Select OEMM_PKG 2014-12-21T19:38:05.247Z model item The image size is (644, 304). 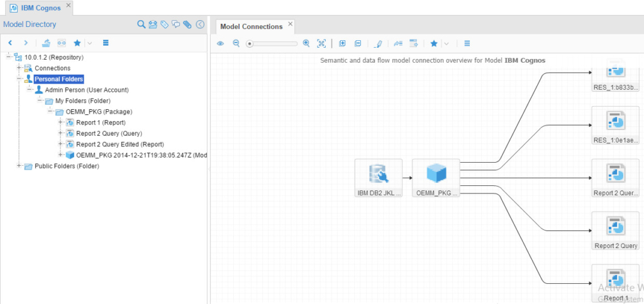[142, 155]
